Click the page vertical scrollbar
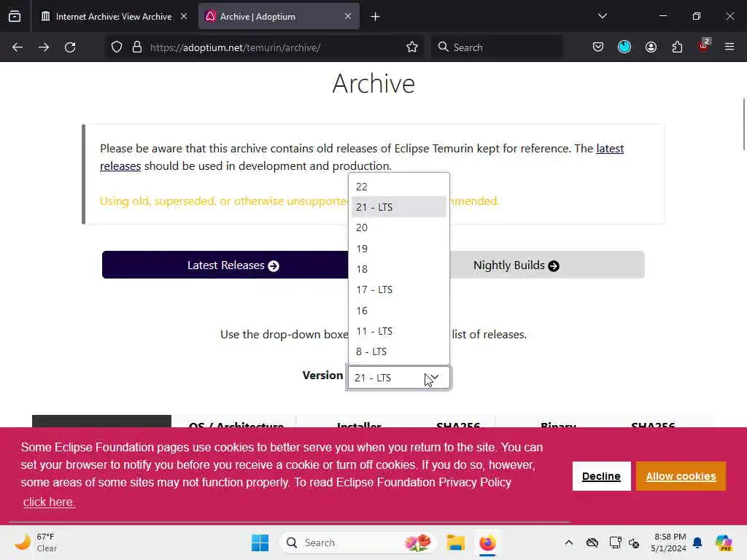The height and width of the screenshot is (560, 747). [x=743, y=125]
